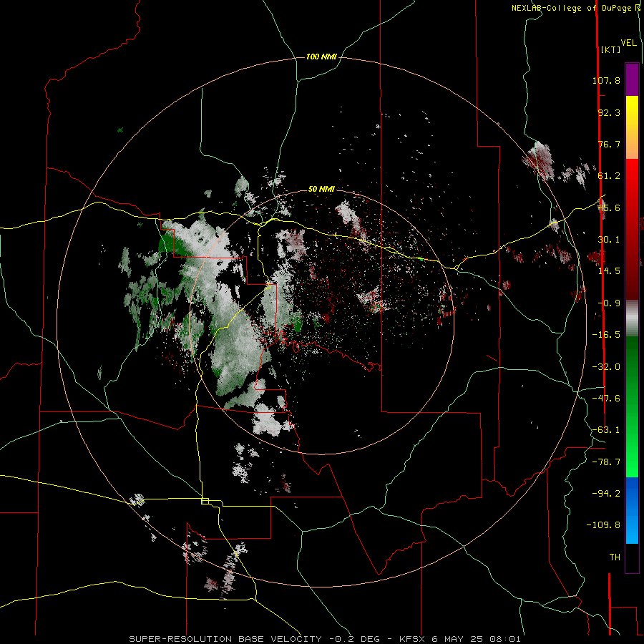Select the 61.2 velocity scale value
Viewport: 644px width, 644px height.
coord(609,176)
